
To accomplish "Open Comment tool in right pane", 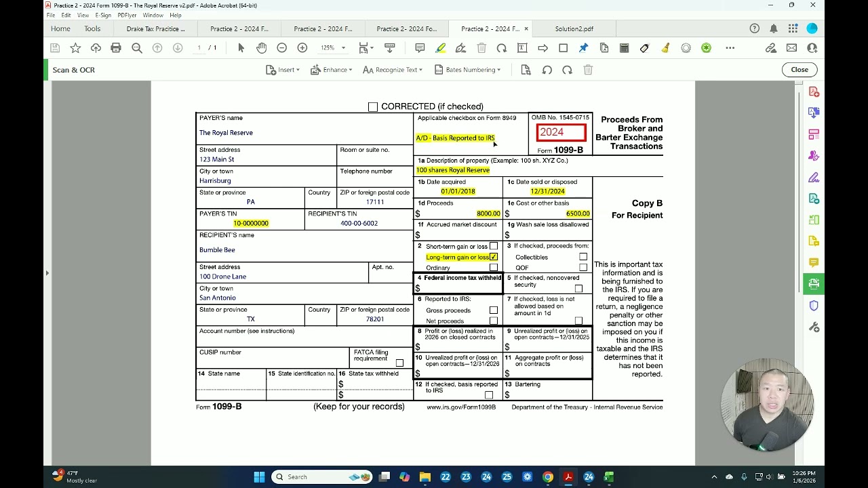I will tap(814, 262).
